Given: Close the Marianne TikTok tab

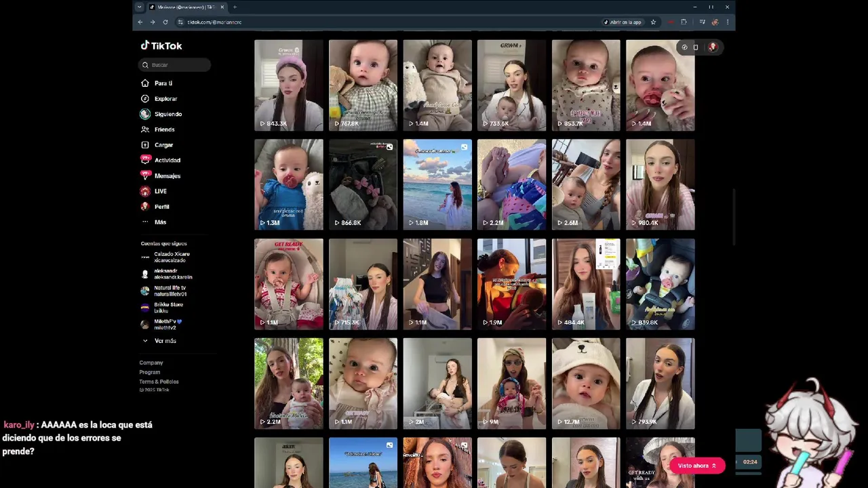Looking at the screenshot, I should [222, 7].
